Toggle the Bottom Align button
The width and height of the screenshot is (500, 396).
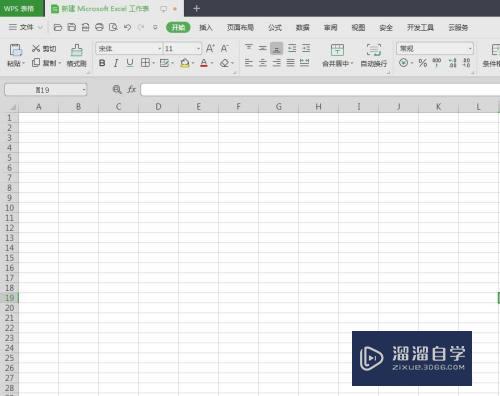(x=277, y=48)
